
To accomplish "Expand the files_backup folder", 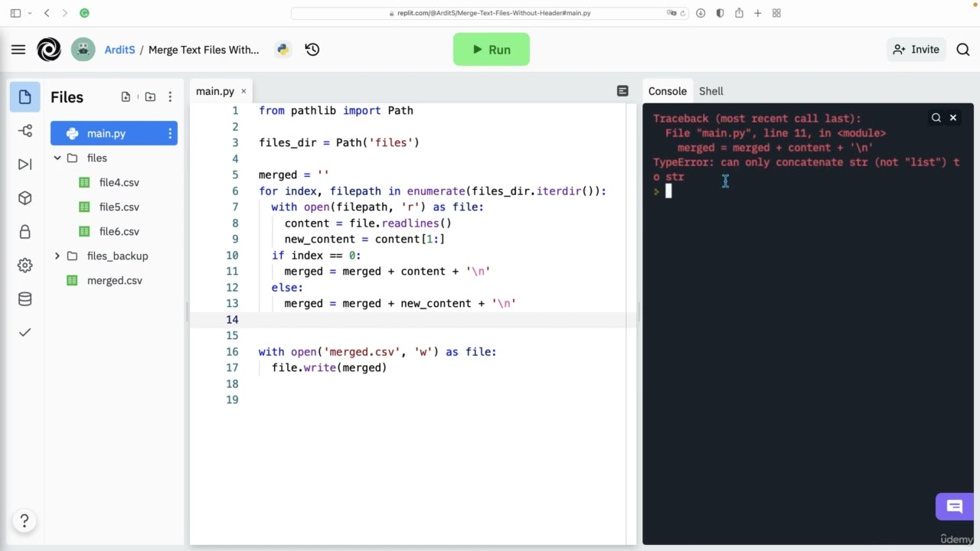I will tap(57, 256).
